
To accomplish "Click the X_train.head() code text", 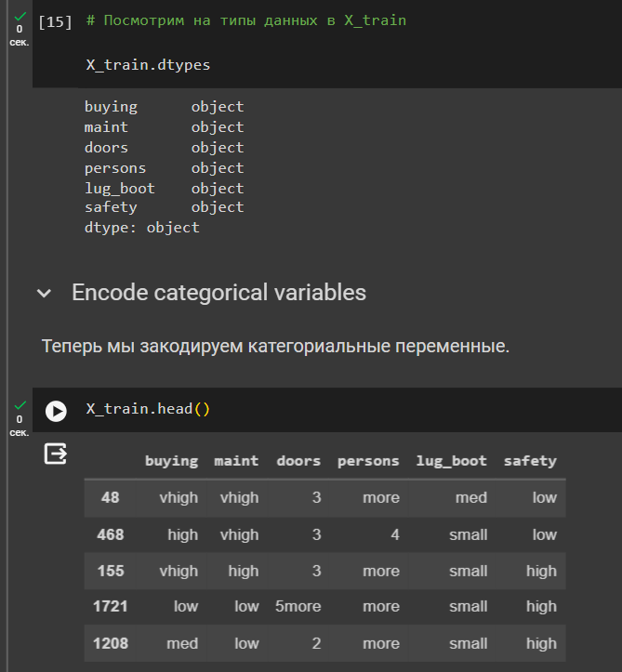I will [x=148, y=409].
